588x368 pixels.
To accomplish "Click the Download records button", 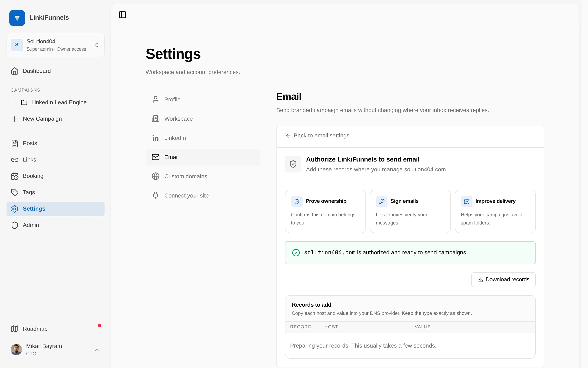I will tap(503, 280).
